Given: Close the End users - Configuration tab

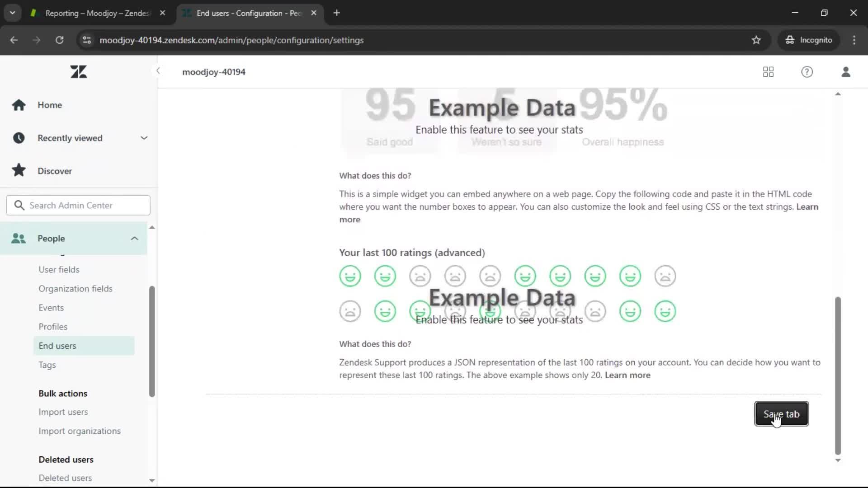Looking at the screenshot, I should pos(314,13).
